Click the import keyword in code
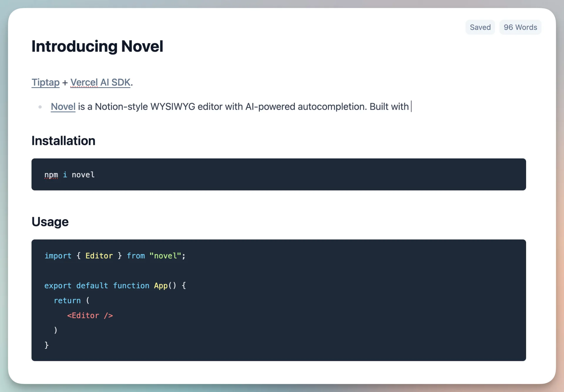Viewport: 564px width, 392px height. pyautogui.click(x=58, y=256)
